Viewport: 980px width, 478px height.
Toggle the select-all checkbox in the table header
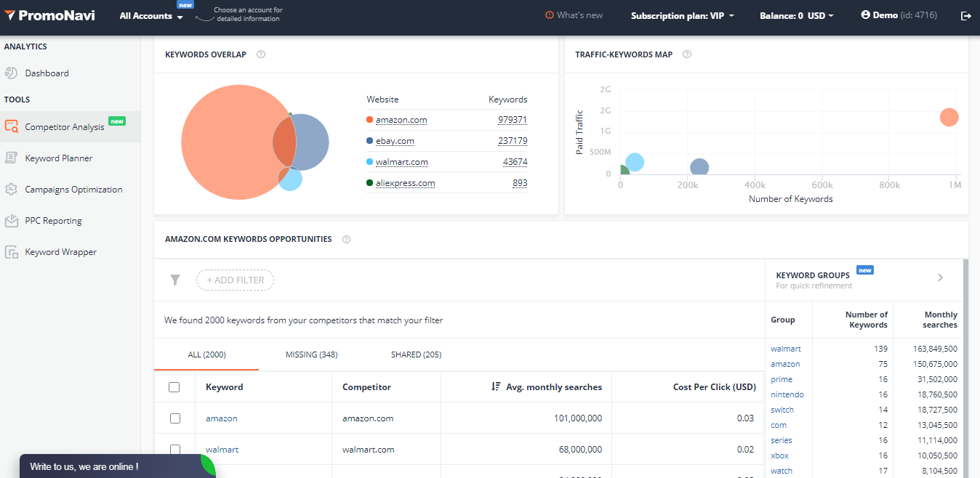174,387
